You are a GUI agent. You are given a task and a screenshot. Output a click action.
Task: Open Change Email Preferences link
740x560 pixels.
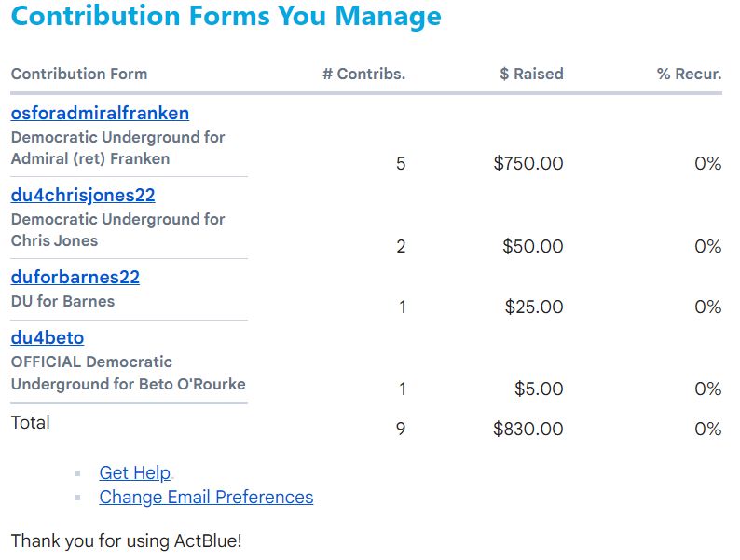[x=206, y=498]
